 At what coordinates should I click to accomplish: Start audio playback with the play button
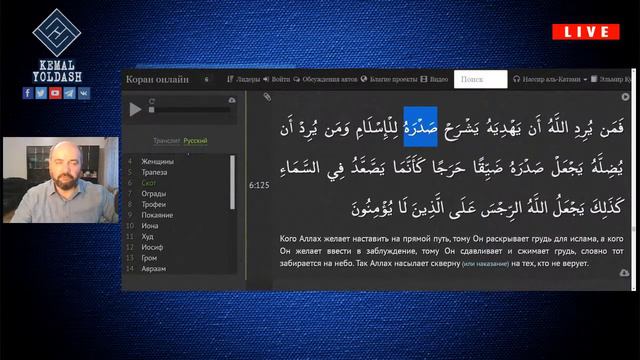click(135, 109)
